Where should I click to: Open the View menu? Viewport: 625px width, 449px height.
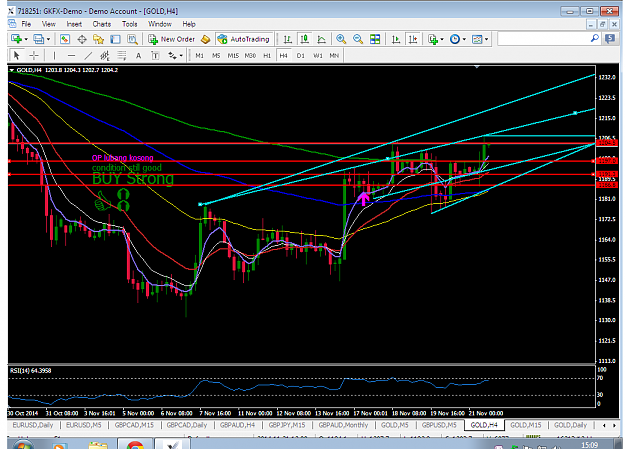49,24
